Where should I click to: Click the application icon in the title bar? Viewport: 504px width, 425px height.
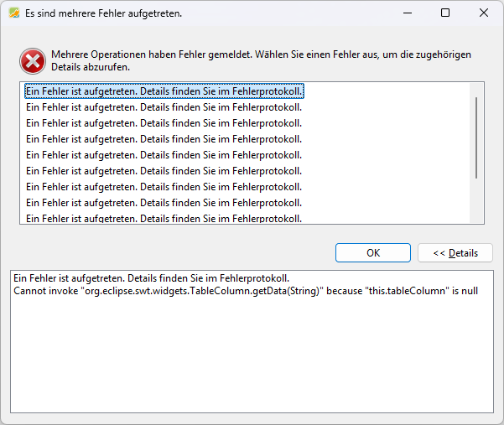[x=14, y=13]
